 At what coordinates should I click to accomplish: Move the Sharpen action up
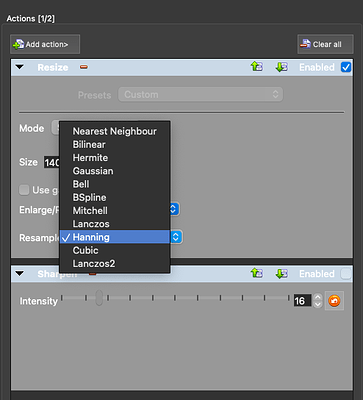click(x=257, y=274)
